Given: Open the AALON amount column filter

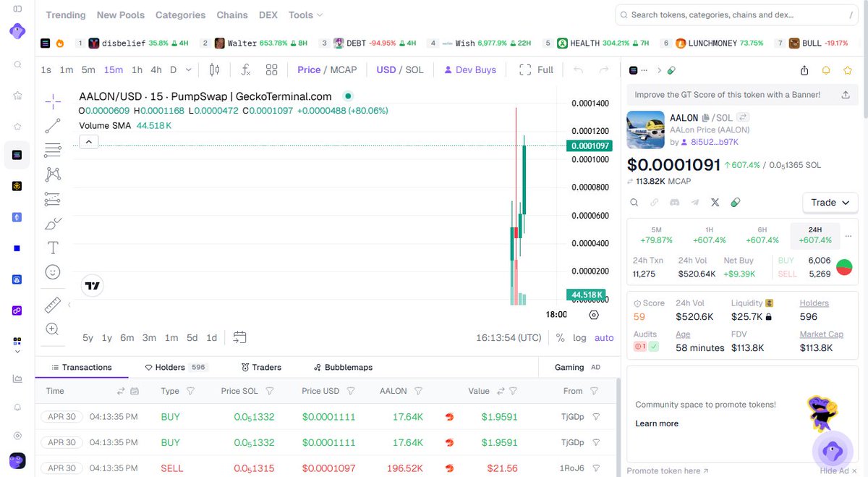Looking at the screenshot, I should [x=418, y=391].
